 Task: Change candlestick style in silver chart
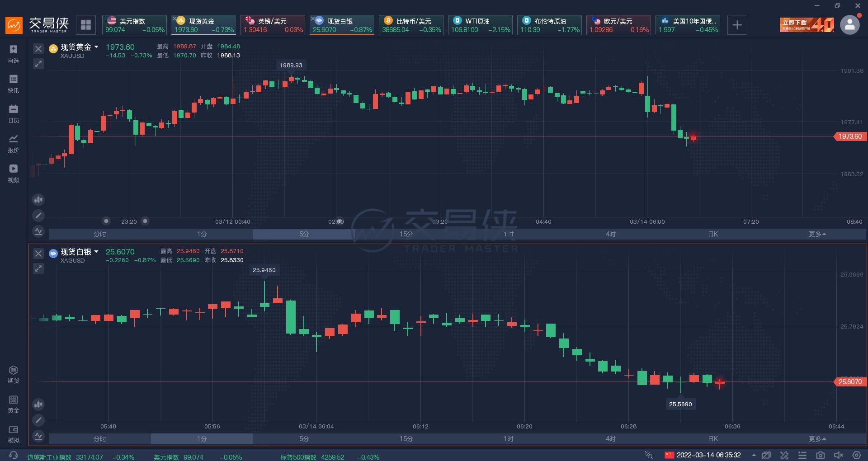38,404
